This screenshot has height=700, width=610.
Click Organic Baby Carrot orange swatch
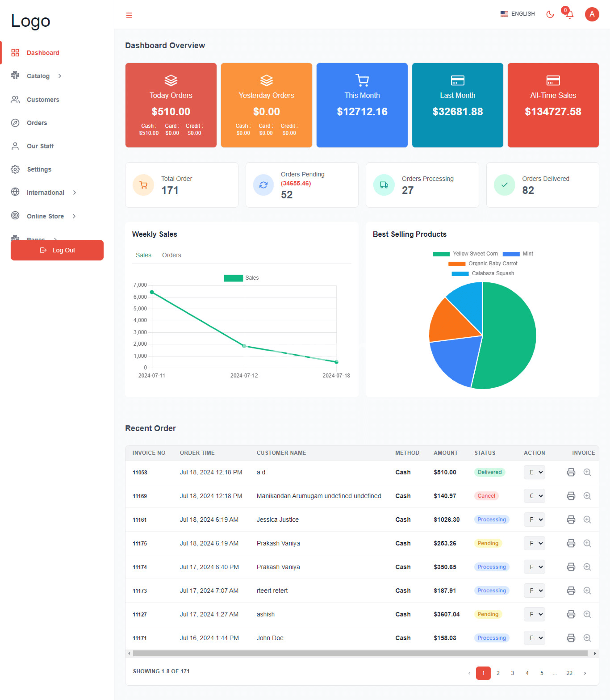tap(457, 264)
